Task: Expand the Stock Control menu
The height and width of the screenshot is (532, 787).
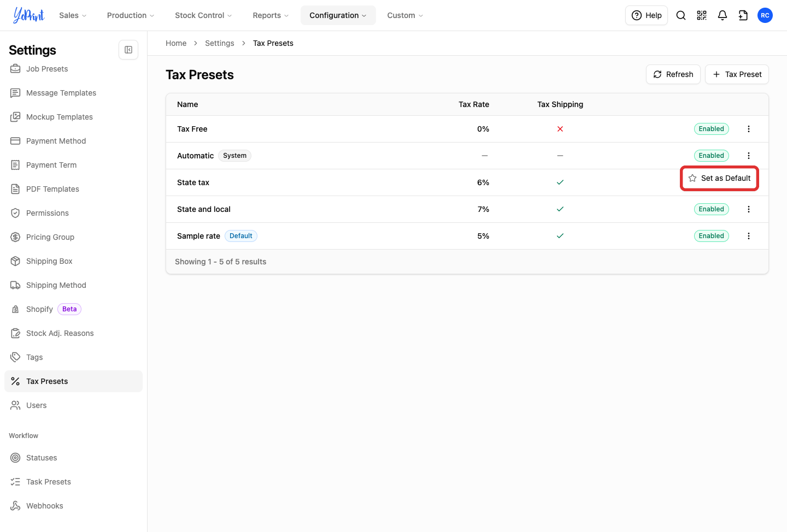Action: 203,15
